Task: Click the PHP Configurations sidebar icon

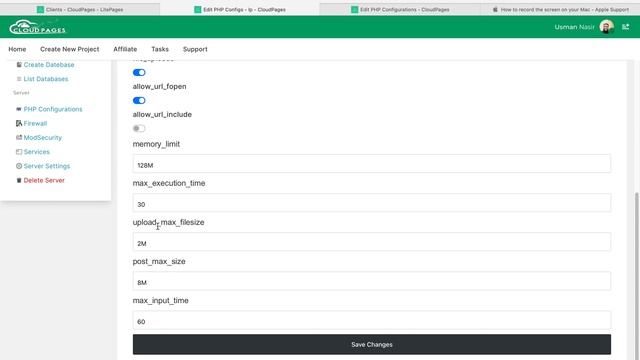Action: (19, 109)
